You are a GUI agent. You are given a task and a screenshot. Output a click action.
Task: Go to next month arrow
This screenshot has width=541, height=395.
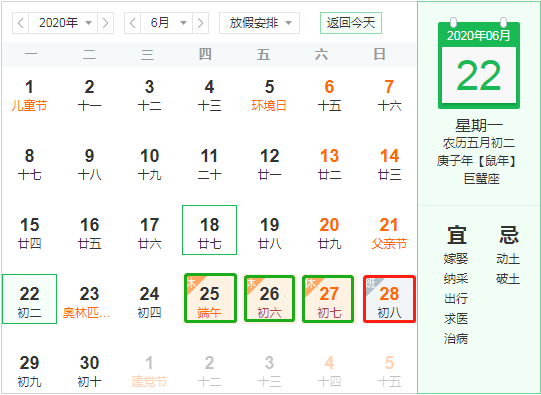pyautogui.click(x=200, y=23)
